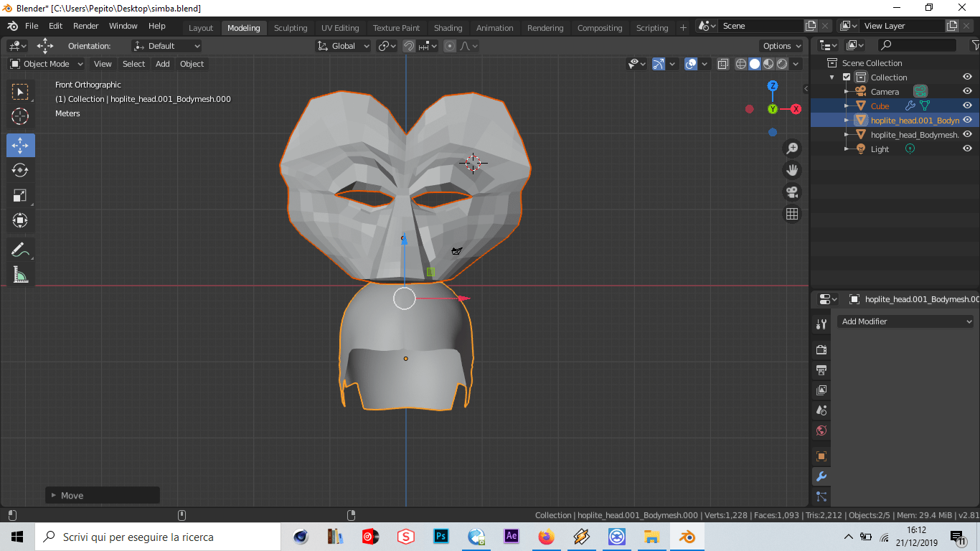Hide Cube using its eye icon
Viewport: 980px width, 551px height.
tap(967, 105)
